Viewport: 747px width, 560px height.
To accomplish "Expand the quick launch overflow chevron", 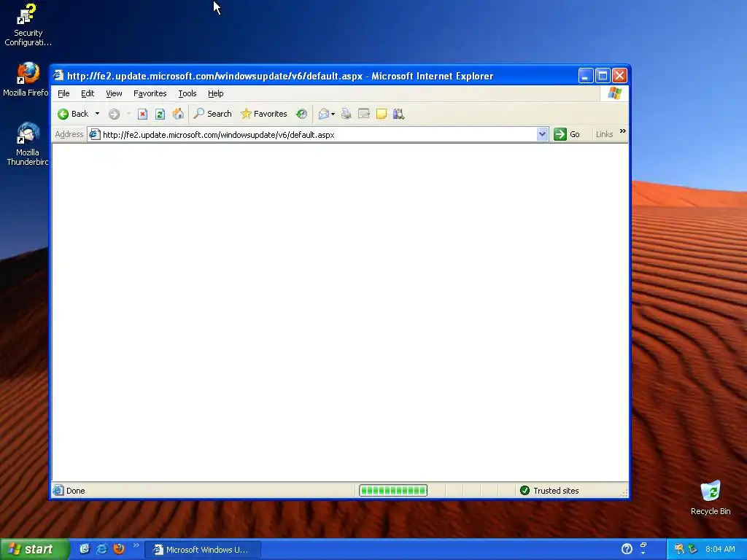I will [x=136, y=545].
